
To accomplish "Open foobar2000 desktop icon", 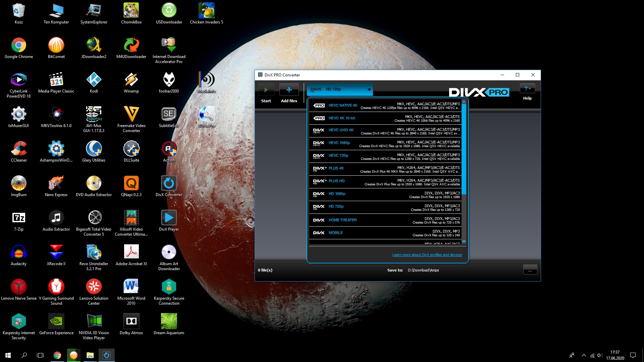I will [x=169, y=82].
